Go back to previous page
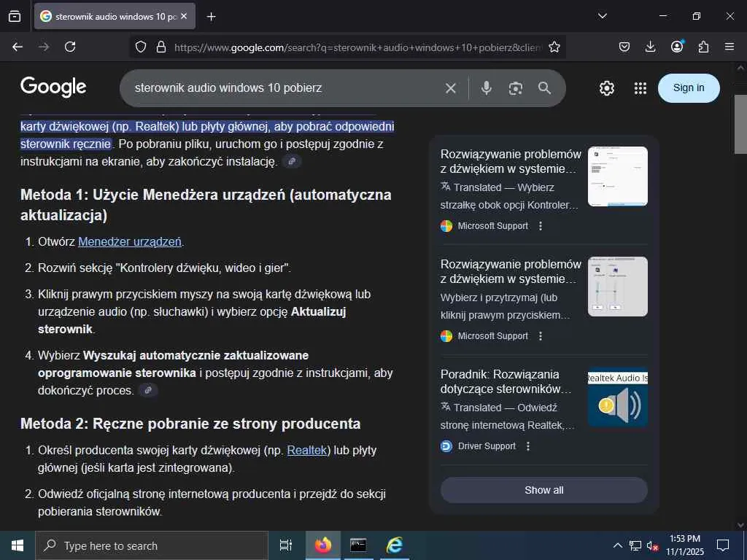The image size is (747, 560). pos(18,47)
